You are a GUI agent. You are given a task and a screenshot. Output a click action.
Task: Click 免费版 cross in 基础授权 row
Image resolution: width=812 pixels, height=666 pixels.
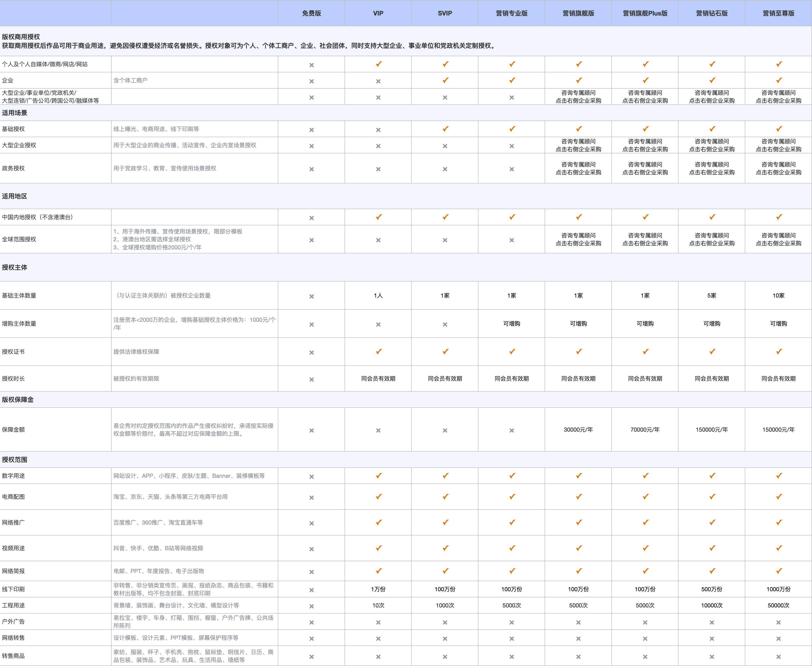tap(312, 130)
